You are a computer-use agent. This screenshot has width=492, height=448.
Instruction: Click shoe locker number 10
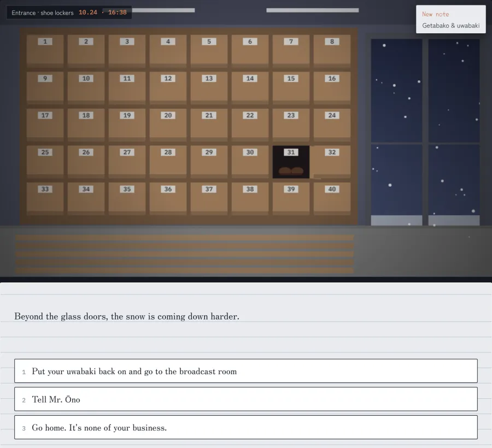click(x=86, y=88)
